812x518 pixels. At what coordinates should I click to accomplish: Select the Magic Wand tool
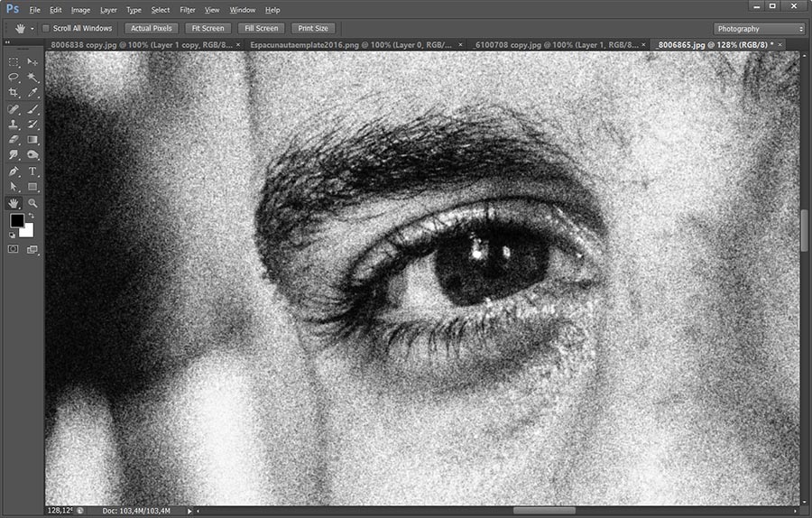tap(32, 78)
